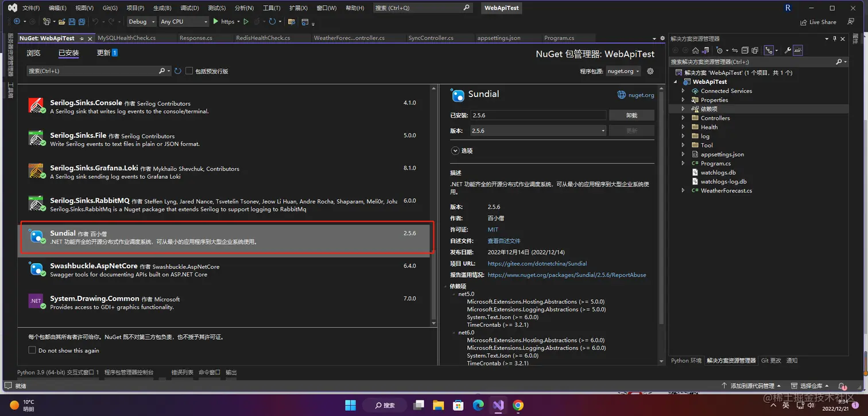Open the ReportAbuse nuget.org link
Viewport: 868px width, 416px height.
pos(567,275)
